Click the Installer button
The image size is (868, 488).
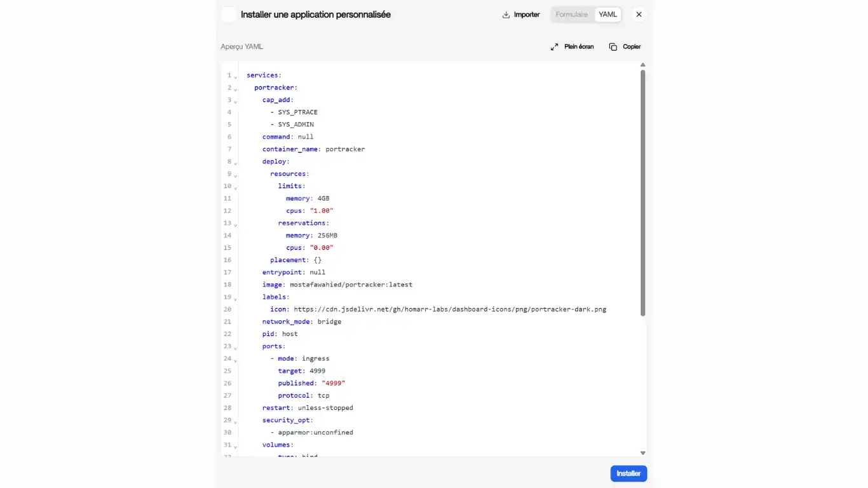629,473
